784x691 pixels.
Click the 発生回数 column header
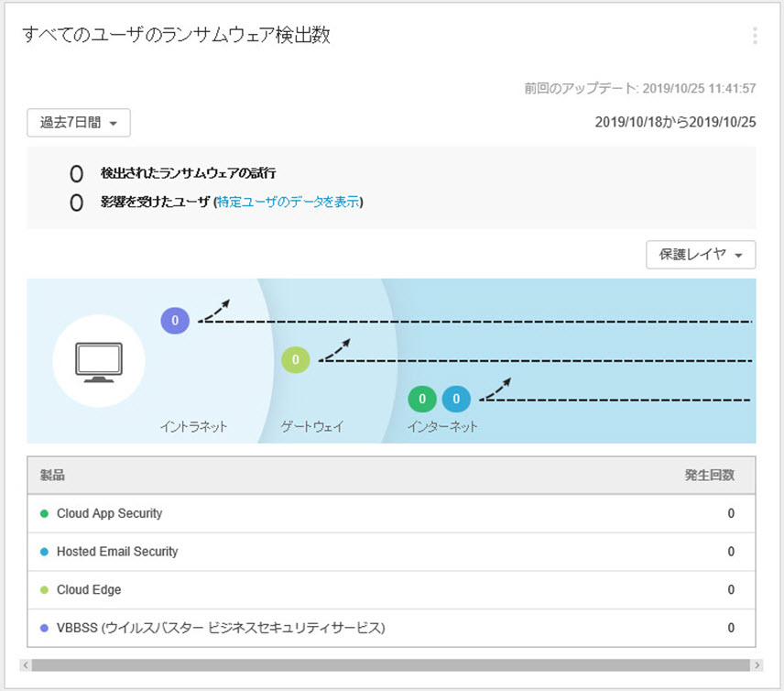tap(709, 476)
